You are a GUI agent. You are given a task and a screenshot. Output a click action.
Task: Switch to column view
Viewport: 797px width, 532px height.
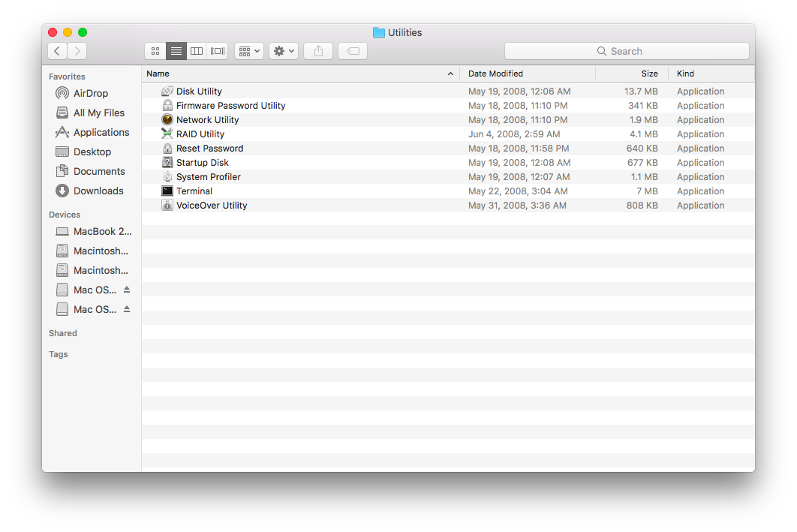197,51
